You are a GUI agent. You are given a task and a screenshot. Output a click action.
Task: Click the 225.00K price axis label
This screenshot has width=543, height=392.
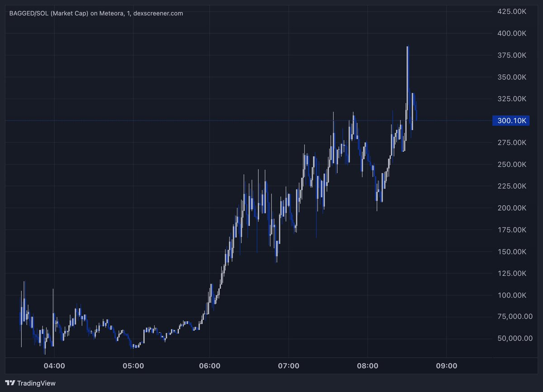[x=512, y=186]
